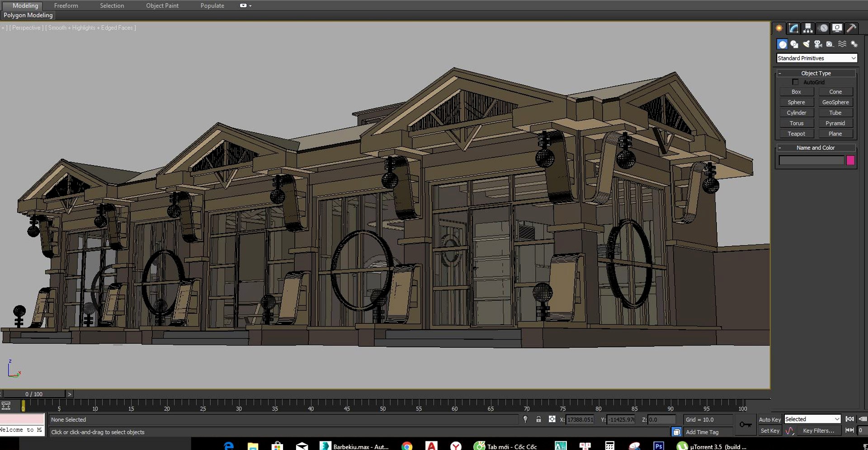Image resolution: width=868 pixels, height=450 pixels.
Task: Create a Sphere primitive
Action: pos(796,102)
